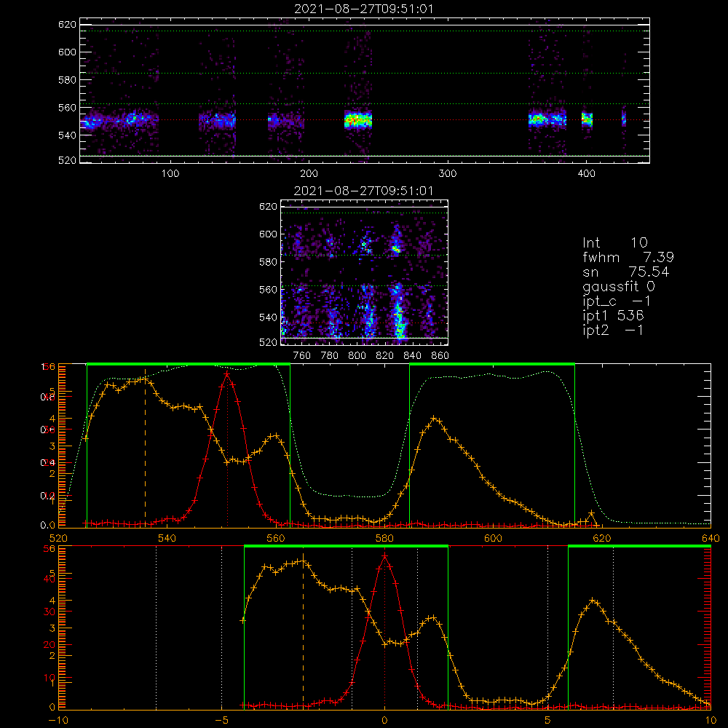Click x-axis label 600 of upper profile plot

(x=493, y=538)
